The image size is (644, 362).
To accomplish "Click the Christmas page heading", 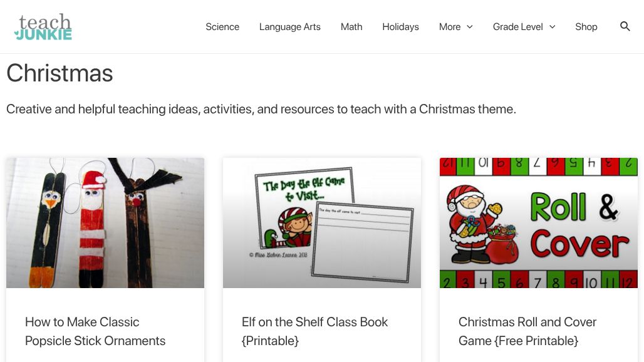I will pyautogui.click(x=60, y=73).
